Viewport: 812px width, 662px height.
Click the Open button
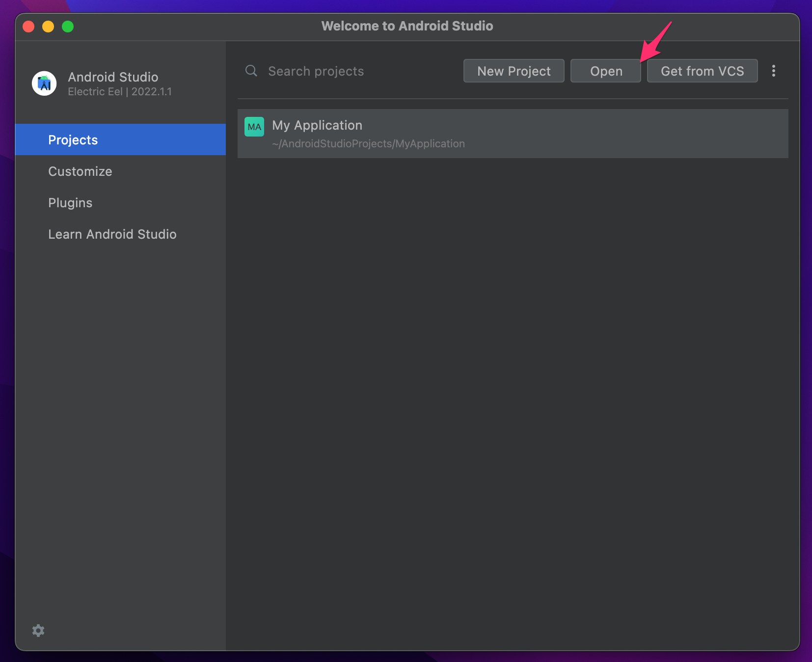(x=606, y=71)
